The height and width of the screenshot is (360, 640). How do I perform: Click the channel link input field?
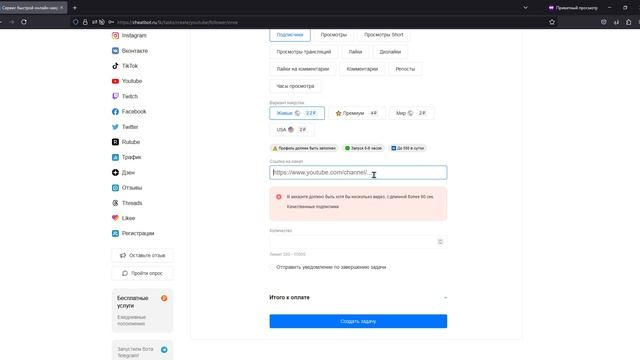tap(358, 173)
